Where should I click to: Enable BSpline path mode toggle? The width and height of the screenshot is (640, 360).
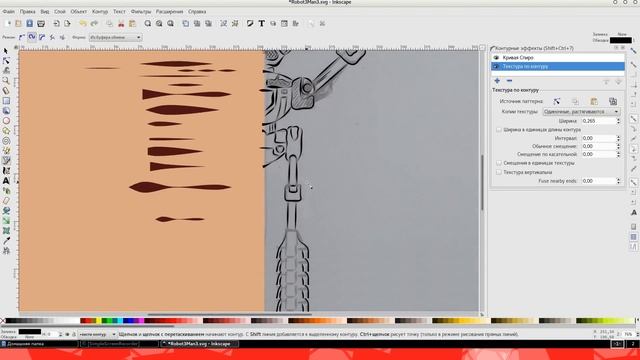pos(42,37)
